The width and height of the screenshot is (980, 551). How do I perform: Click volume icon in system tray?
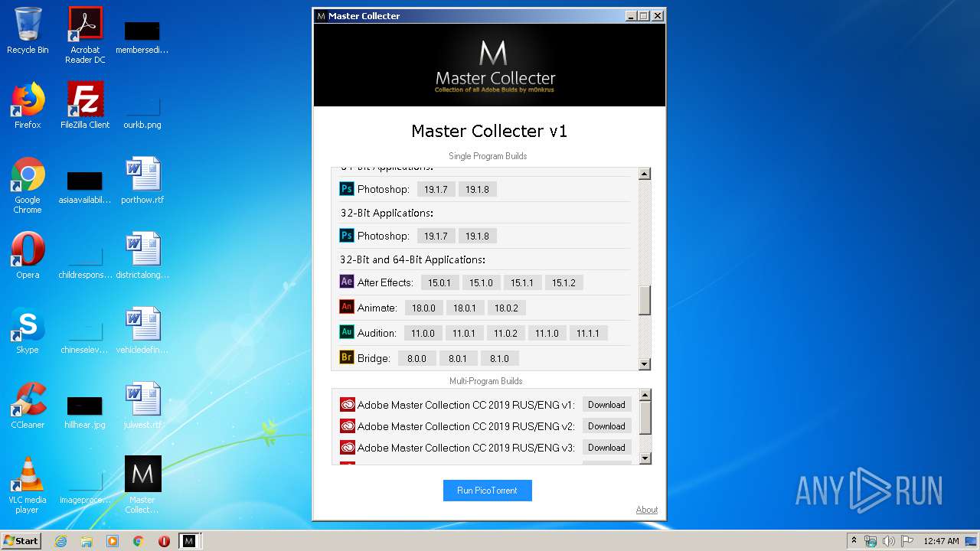coord(889,541)
